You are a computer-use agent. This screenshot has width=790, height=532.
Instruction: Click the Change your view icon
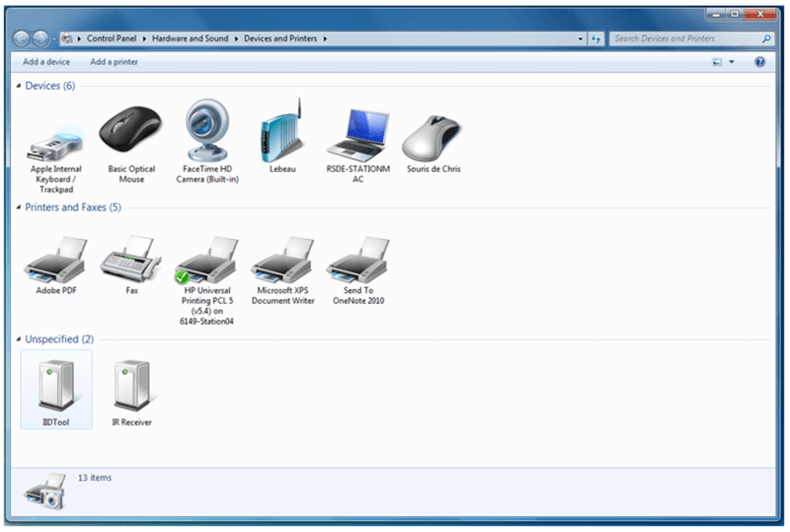coord(717,62)
